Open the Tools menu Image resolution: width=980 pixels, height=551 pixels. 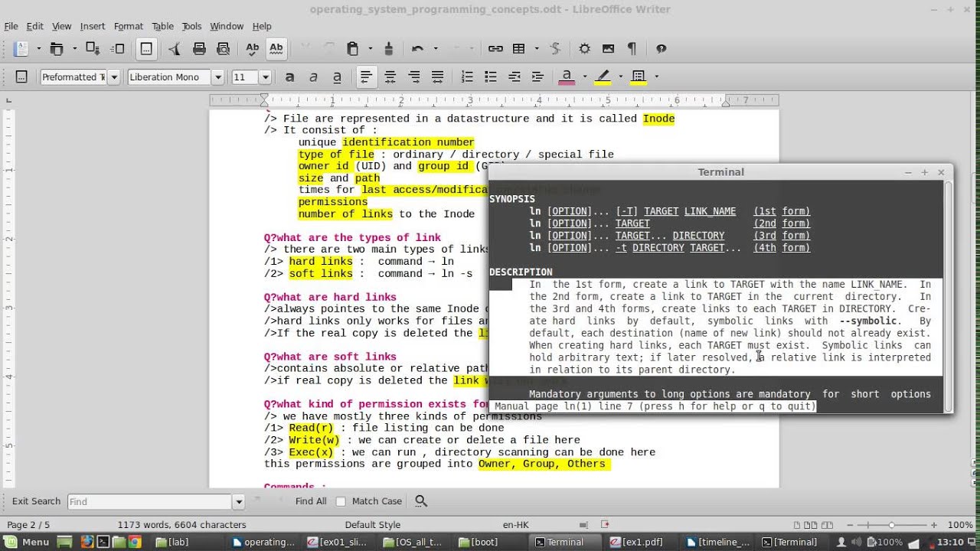click(x=191, y=26)
